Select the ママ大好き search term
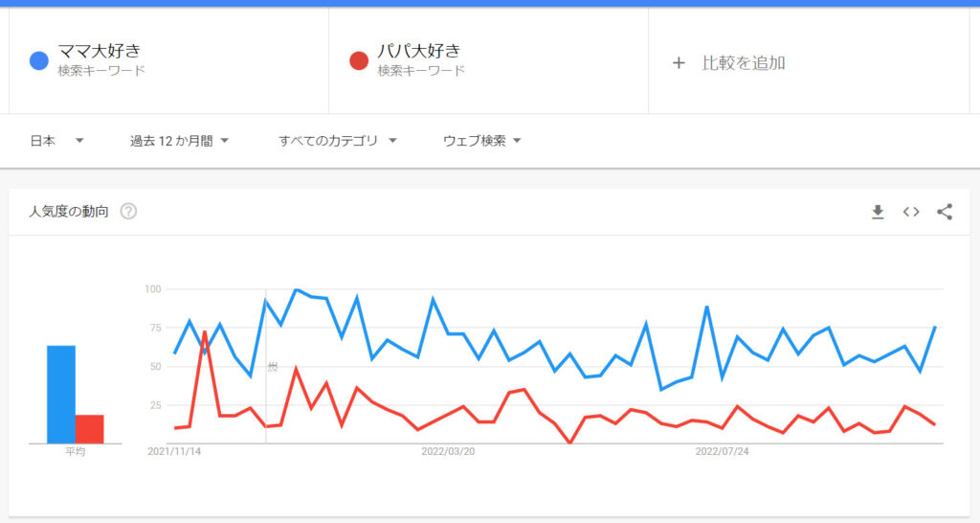Image resolution: width=980 pixels, height=523 pixels. click(x=100, y=51)
